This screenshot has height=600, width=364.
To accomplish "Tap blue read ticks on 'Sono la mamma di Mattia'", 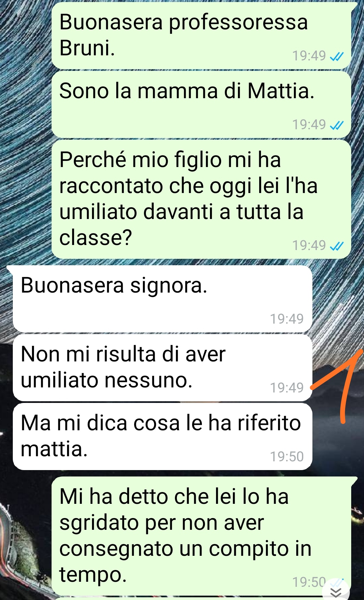I will click(x=336, y=125).
